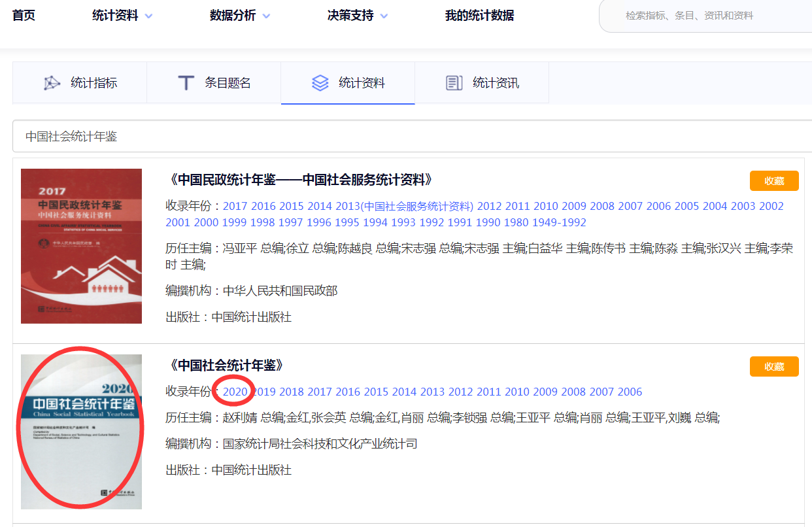Open 2003 year of 中国民政统计年鉴
The image size is (812, 527).
coord(743,206)
